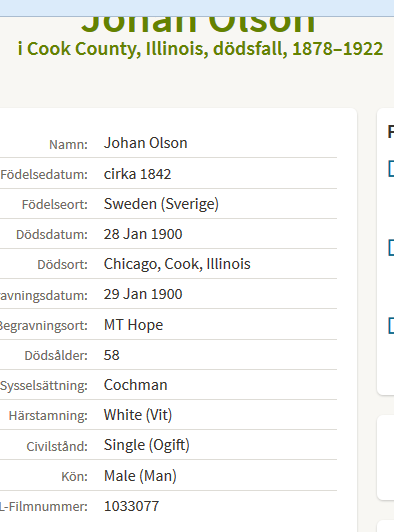Screen dimensions: 394x532
Task: Click the Födelseort field label
Action: pos(55,205)
